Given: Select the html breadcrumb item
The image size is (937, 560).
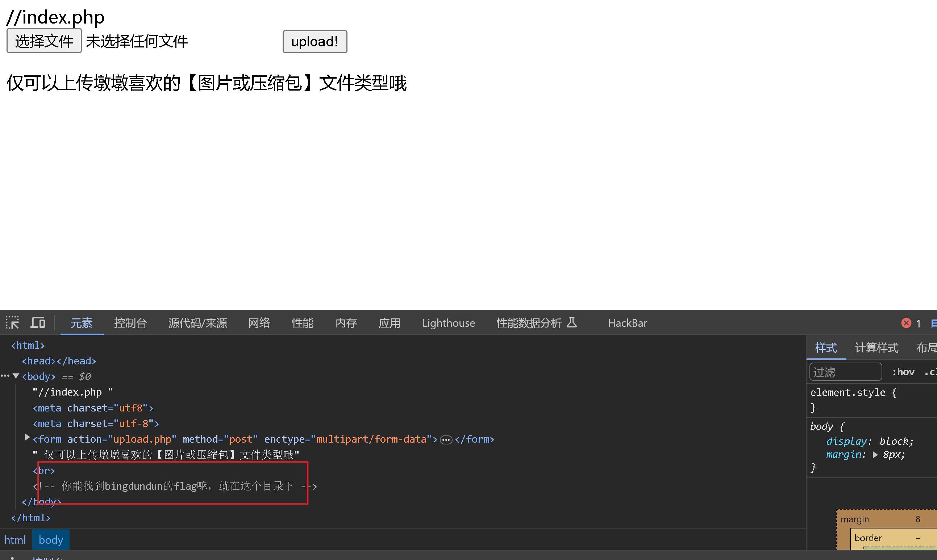Looking at the screenshot, I should [15, 540].
